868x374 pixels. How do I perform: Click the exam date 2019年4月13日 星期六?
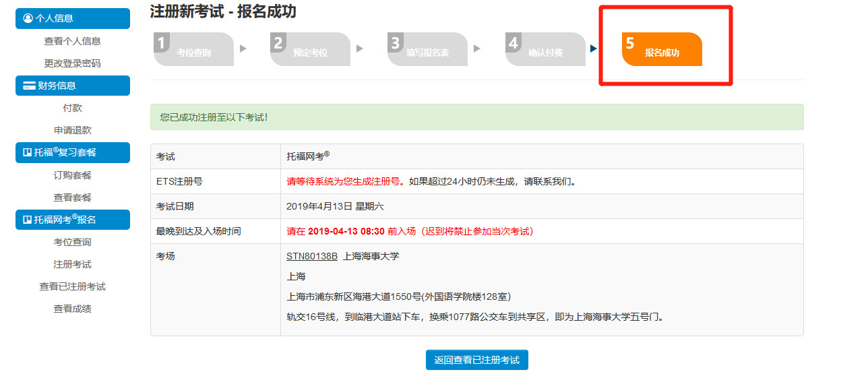click(x=335, y=206)
